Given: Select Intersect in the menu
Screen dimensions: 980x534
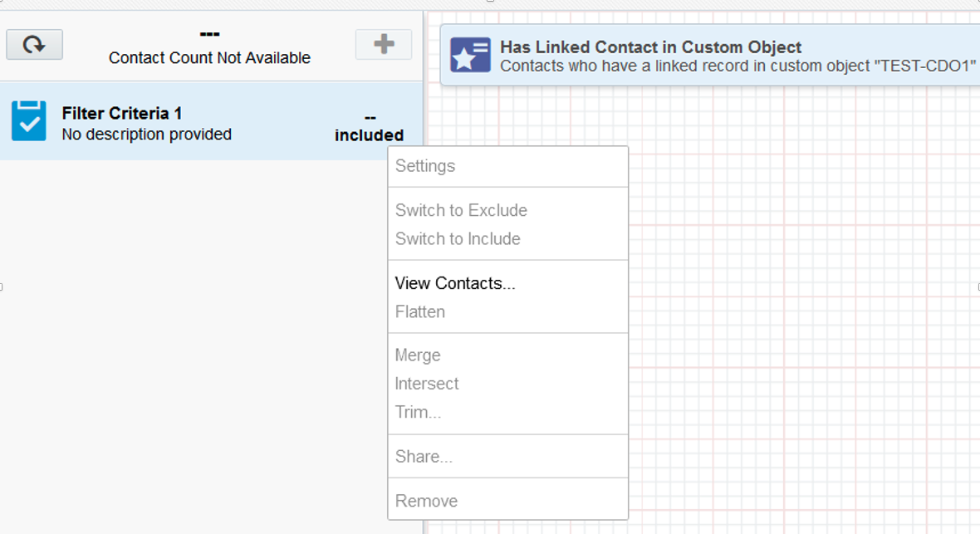Looking at the screenshot, I should 426,383.
